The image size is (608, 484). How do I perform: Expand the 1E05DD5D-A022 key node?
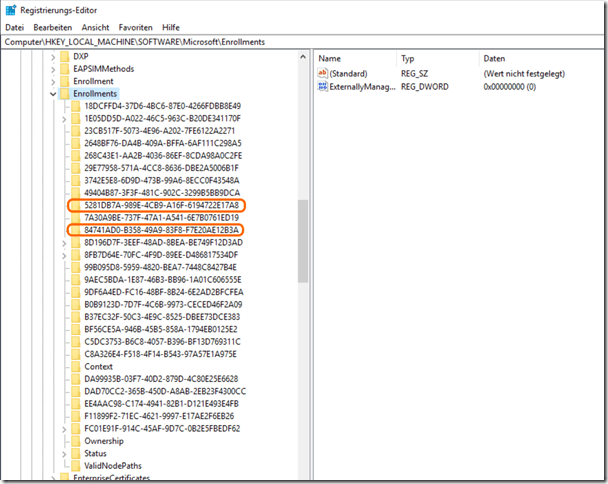(64, 118)
